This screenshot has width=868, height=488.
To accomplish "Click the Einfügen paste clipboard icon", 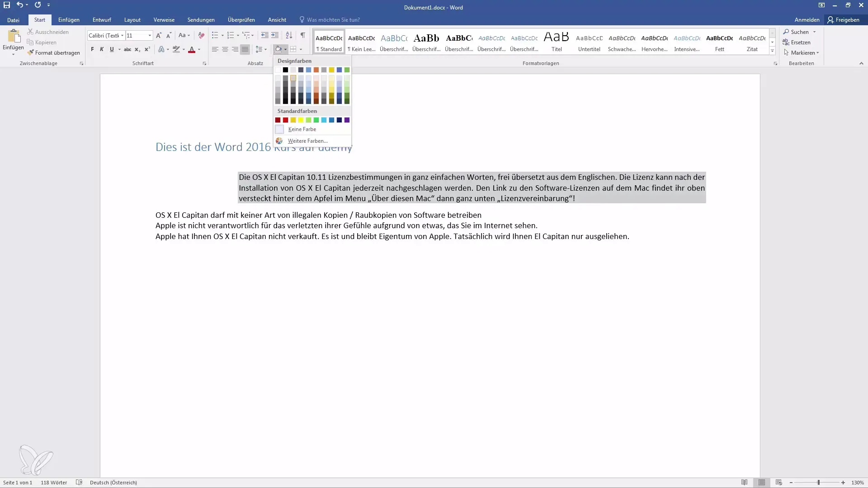I will [14, 36].
